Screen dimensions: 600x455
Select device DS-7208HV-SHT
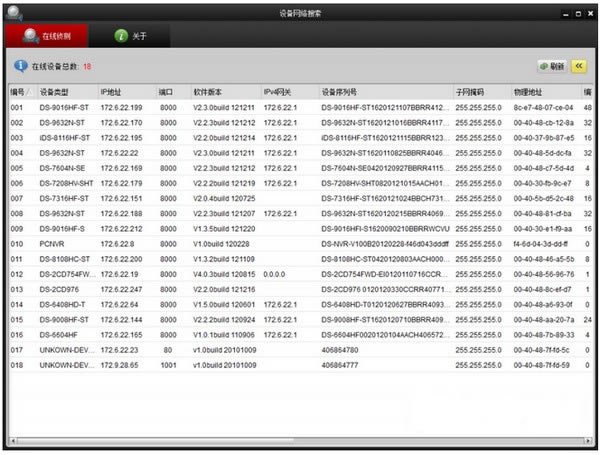66,183
